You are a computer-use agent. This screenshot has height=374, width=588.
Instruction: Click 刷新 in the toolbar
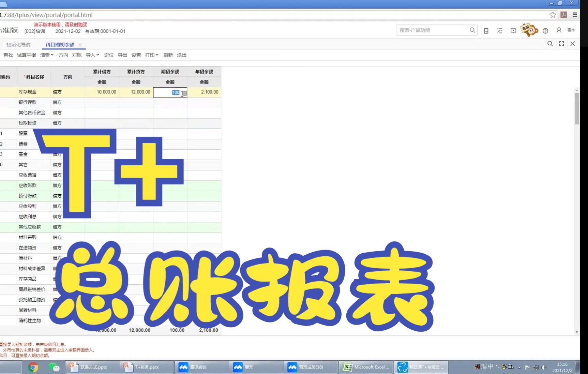click(x=168, y=55)
